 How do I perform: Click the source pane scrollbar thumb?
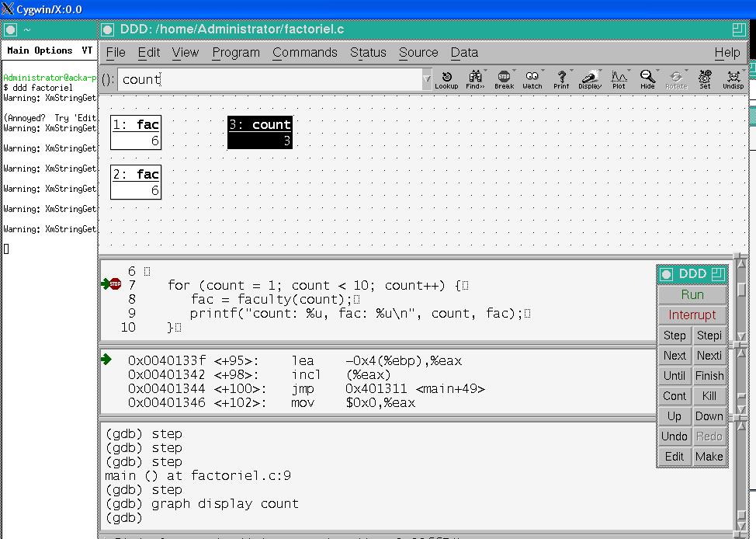tap(742, 289)
